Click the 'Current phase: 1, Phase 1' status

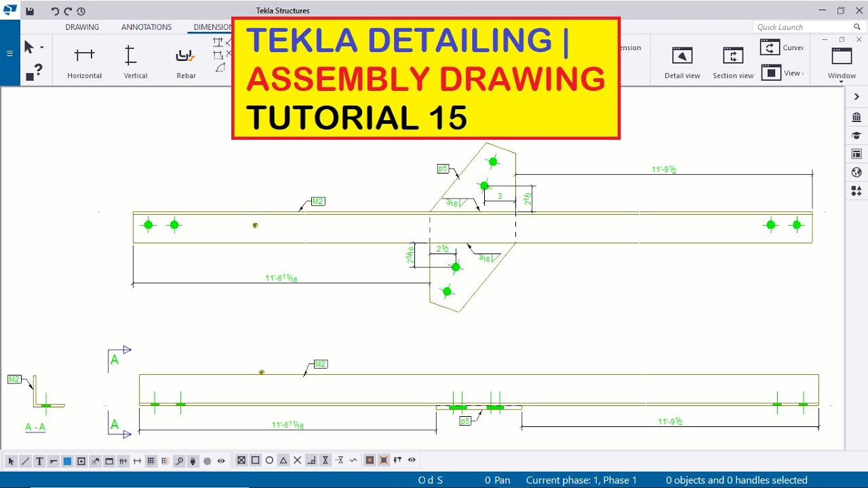[x=581, y=480]
